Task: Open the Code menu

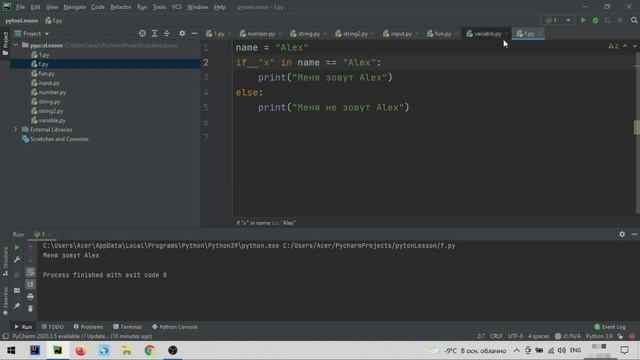Action: click(x=98, y=7)
